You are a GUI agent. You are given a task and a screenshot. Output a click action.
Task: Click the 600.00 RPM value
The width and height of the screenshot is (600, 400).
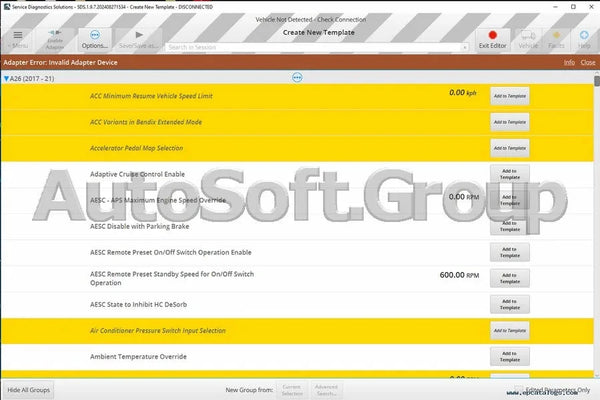(459, 275)
